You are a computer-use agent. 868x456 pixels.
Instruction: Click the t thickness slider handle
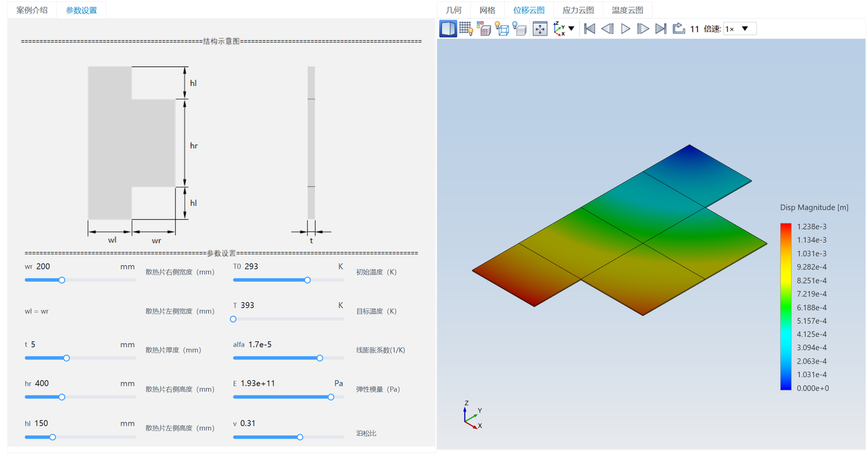[x=66, y=358]
